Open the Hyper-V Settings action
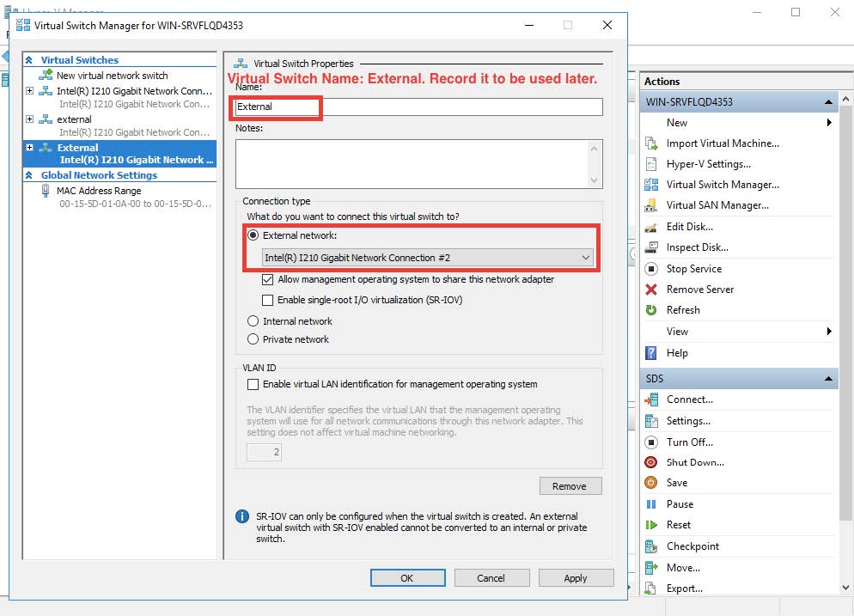 coord(708,164)
